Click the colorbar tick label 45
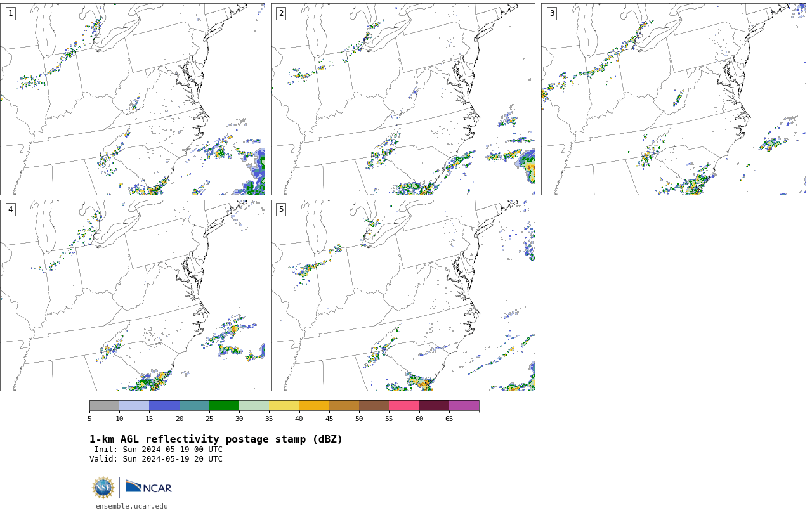This screenshot has width=812, height=513. tap(329, 419)
